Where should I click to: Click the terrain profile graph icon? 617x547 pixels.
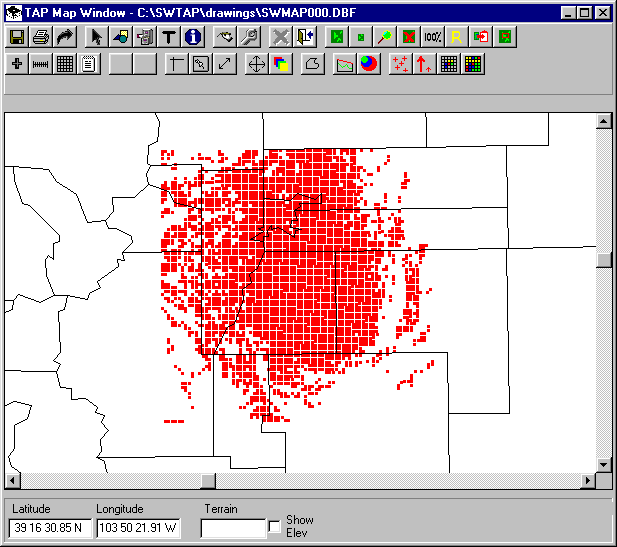click(344, 64)
